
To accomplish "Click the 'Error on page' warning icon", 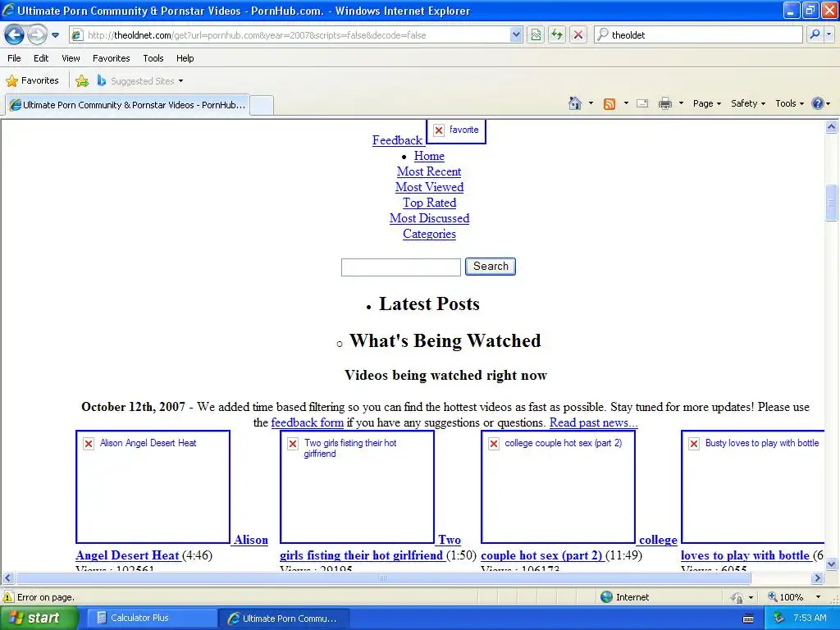I will [8, 597].
